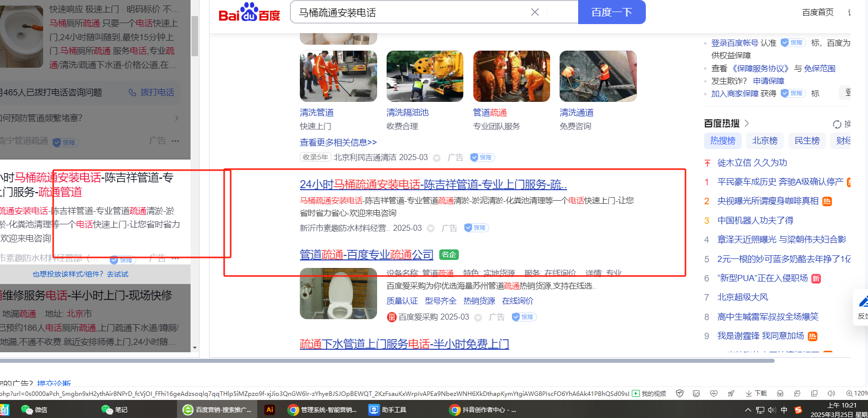Screen dimensions: 868x418
Task: Click the 名企 green badge
Action: (x=449, y=254)
